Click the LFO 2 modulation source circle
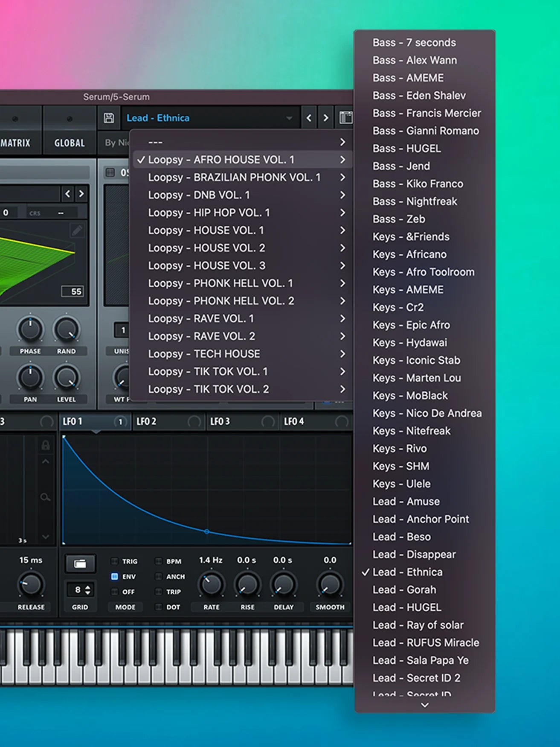Screen dimensions: 560x747 pos(194,422)
